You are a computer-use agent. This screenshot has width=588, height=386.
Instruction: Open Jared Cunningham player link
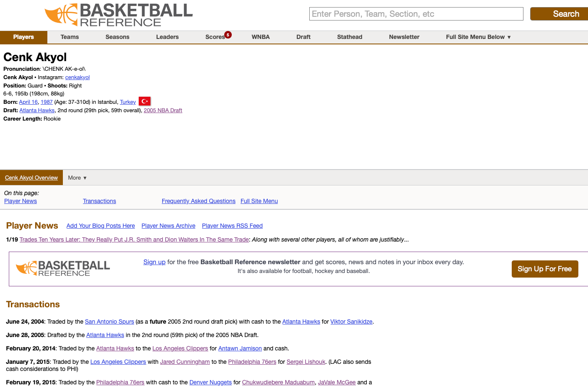point(185,362)
